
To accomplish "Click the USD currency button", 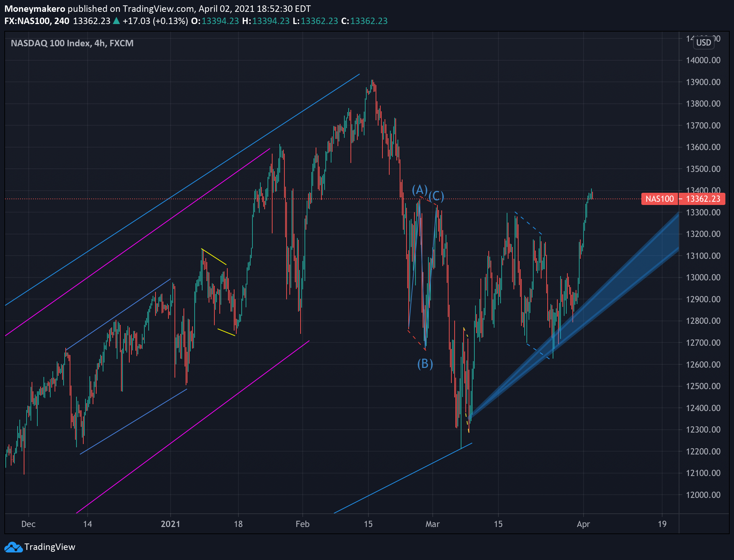I will tap(703, 42).
